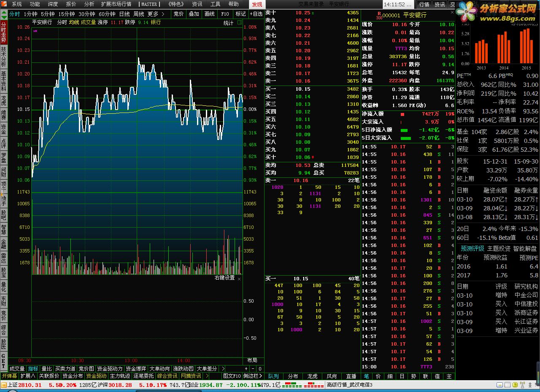Viewport: 540px width, 392px height.
Task: Click the 叠加 overlay button
Action: pyautogui.click(x=194, y=14)
